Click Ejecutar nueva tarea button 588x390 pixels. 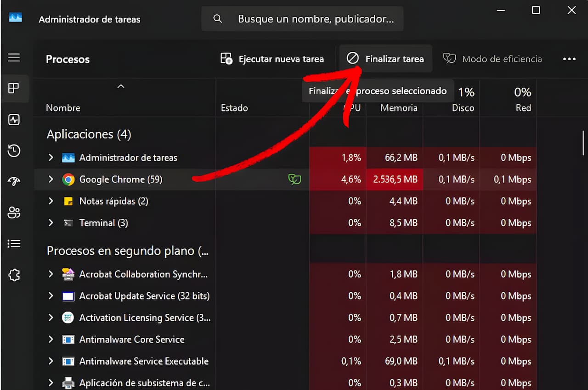(272, 59)
